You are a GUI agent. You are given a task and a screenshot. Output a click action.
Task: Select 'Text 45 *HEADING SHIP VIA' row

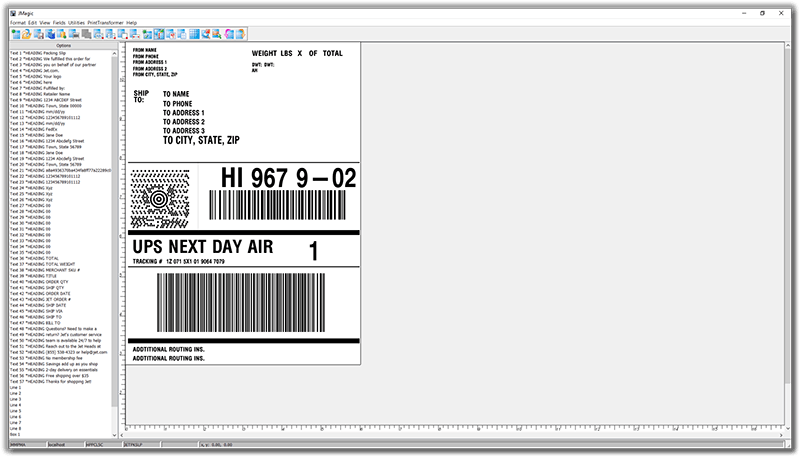(60, 311)
